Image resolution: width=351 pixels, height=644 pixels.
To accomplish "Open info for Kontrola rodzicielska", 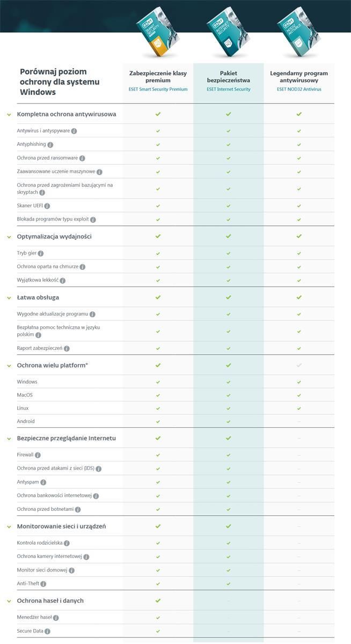I will 67,544.
